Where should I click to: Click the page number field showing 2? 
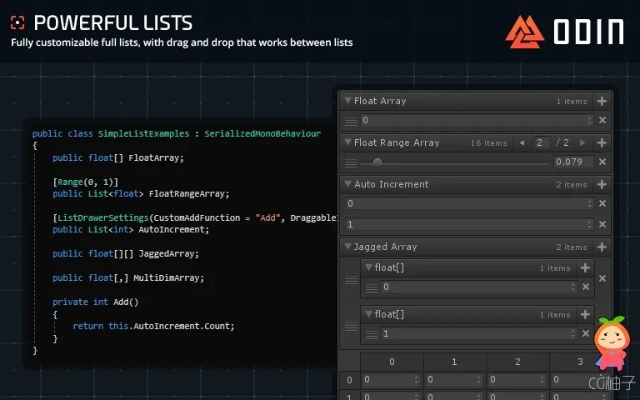click(x=541, y=143)
